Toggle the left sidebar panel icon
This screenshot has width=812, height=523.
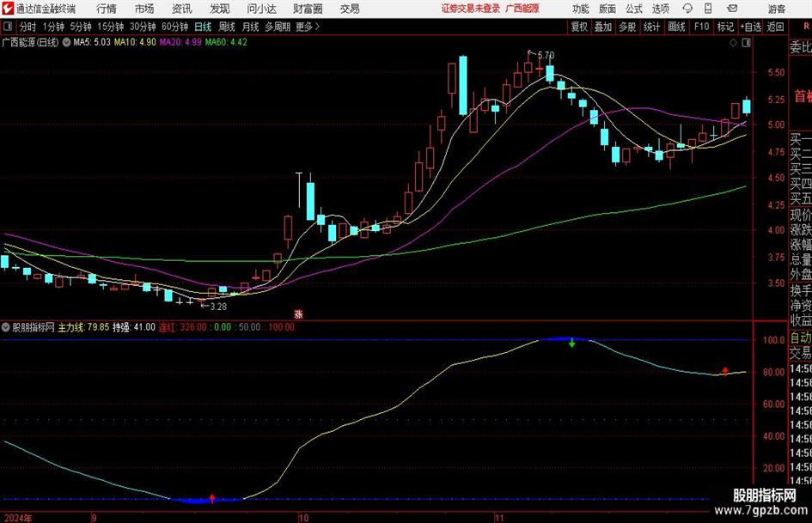click(8, 27)
